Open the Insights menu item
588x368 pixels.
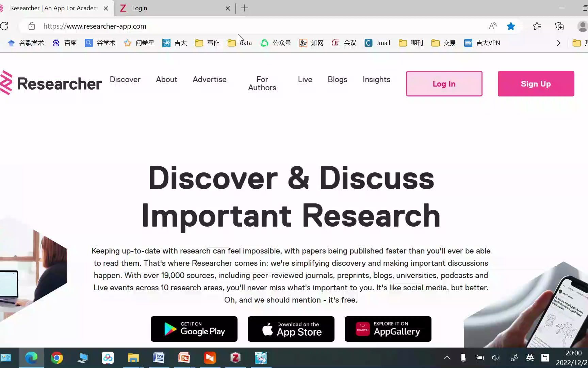376,79
